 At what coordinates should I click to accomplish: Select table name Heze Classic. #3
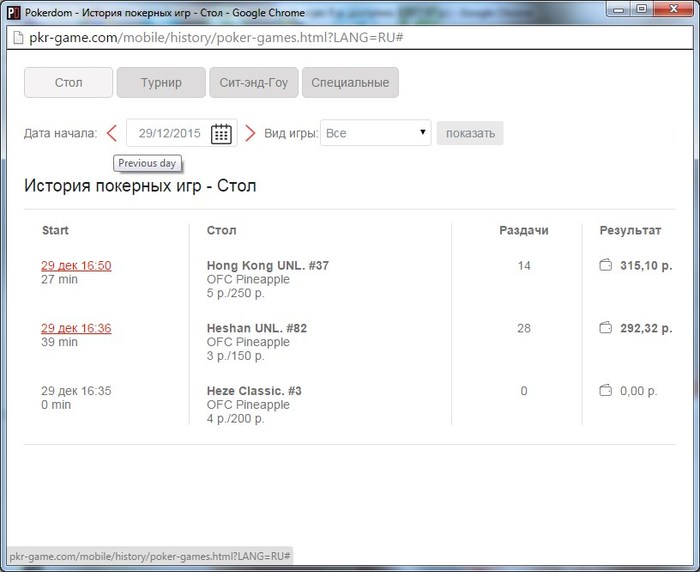254,391
